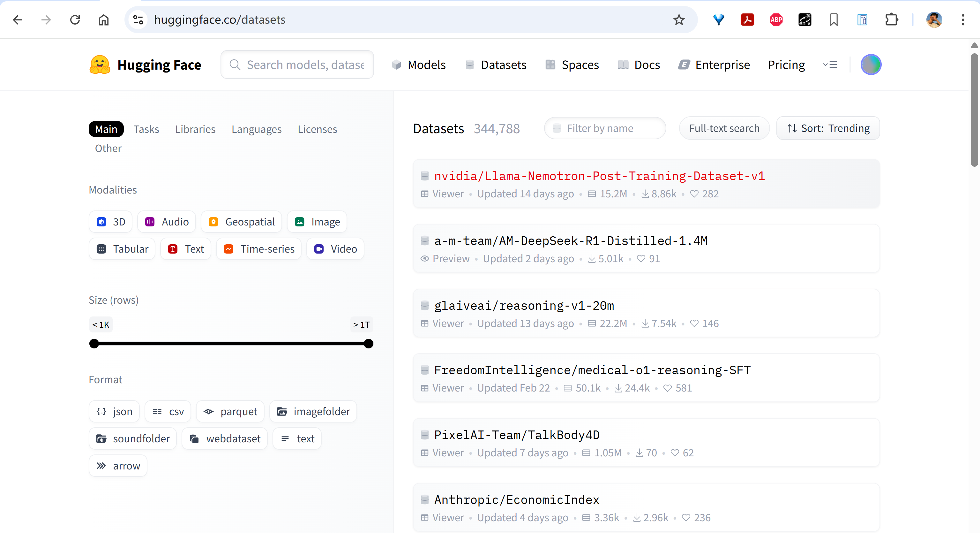Open Chrome's three-dot menu
This screenshot has height=533, width=980.
963,19
